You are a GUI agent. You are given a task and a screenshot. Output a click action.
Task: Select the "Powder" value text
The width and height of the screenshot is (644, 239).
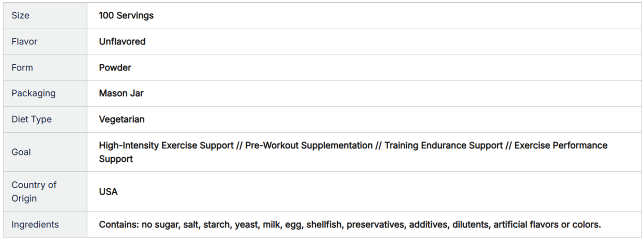tap(115, 67)
